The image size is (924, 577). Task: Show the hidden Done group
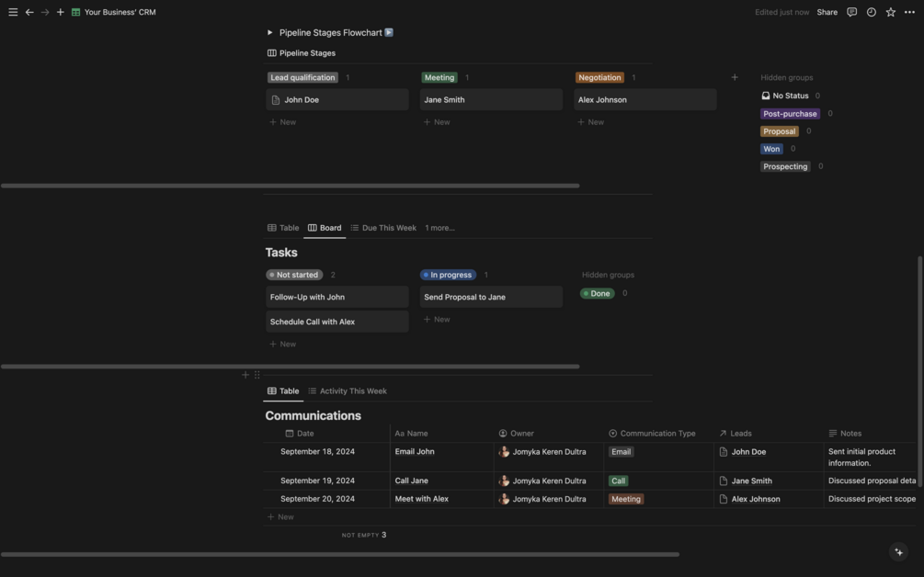coord(598,293)
